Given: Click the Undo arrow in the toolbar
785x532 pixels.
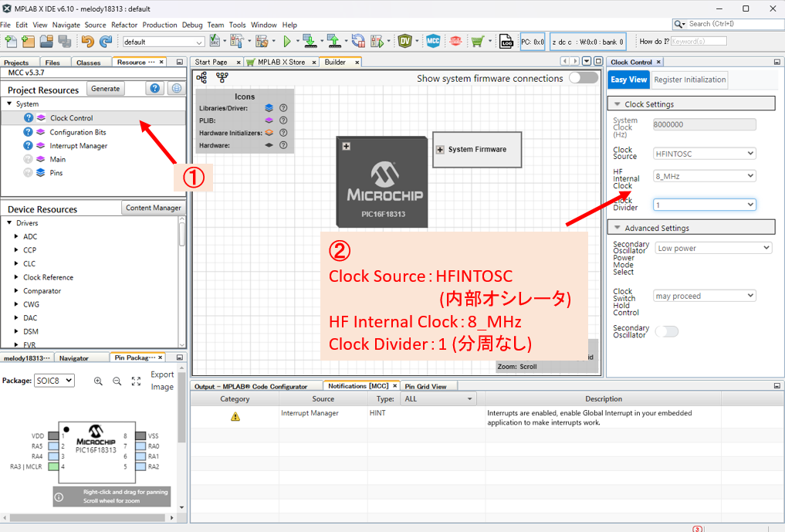Looking at the screenshot, I should [87, 41].
